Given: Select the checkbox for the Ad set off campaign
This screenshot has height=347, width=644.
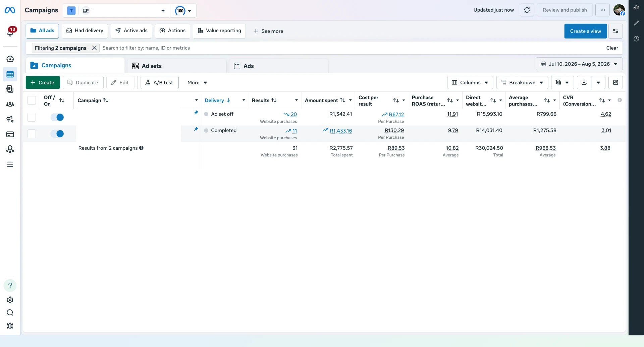Looking at the screenshot, I should [x=32, y=117].
